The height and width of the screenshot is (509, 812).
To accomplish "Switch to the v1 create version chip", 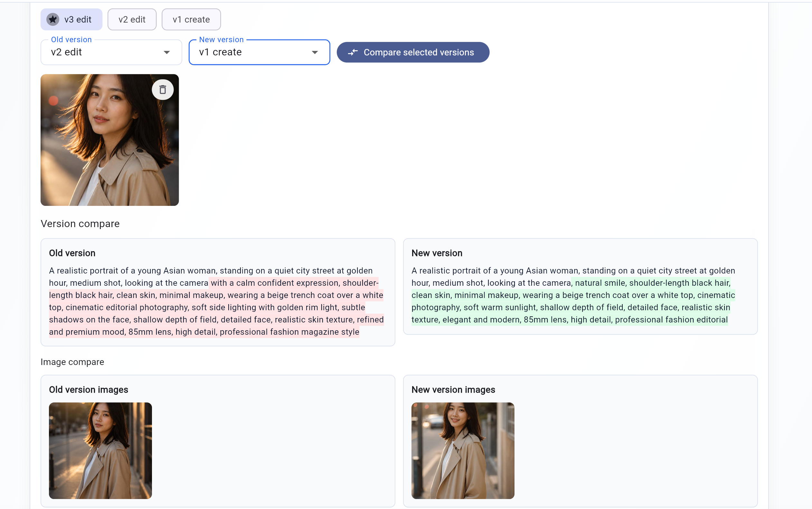I will (x=191, y=20).
